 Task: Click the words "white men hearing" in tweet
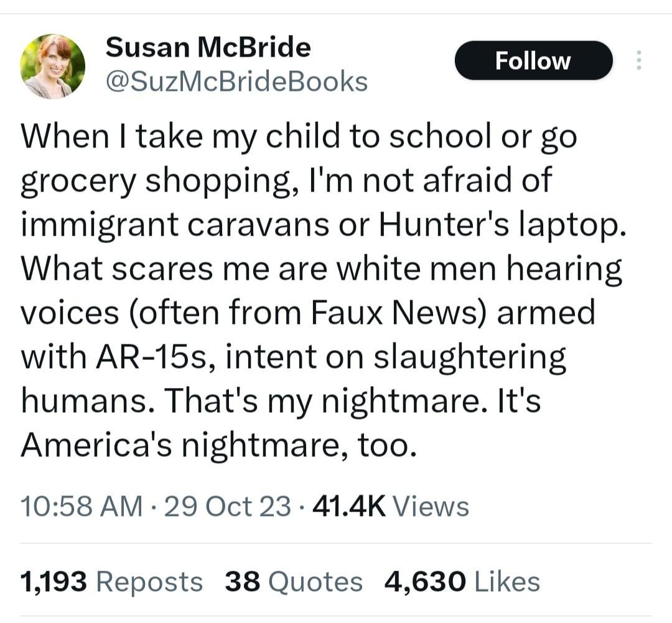pos(479,269)
